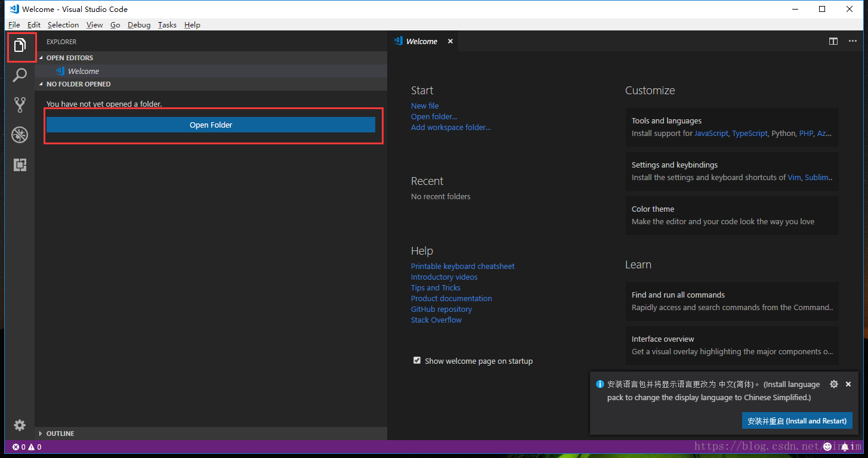Click errors and warnings count in status bar
Screen dimensions: 868x458
click(x=27, y=447)
